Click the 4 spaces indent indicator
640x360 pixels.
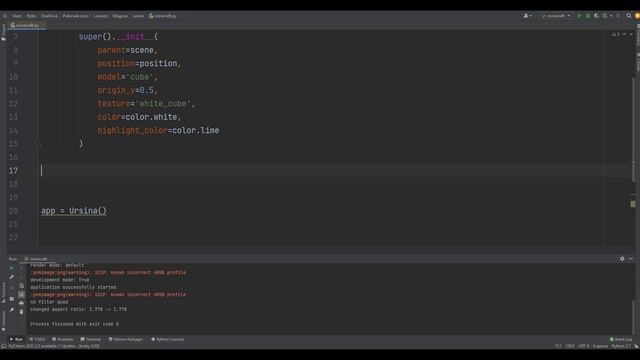(600, 346)
